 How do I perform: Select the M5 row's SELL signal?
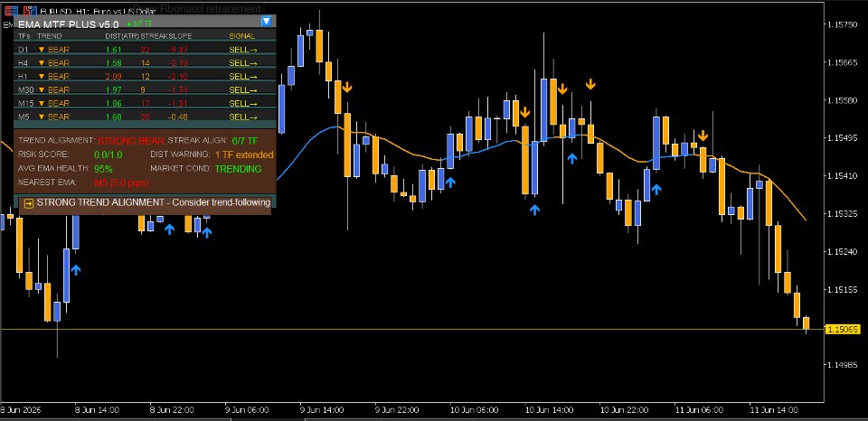coord(243,117)
